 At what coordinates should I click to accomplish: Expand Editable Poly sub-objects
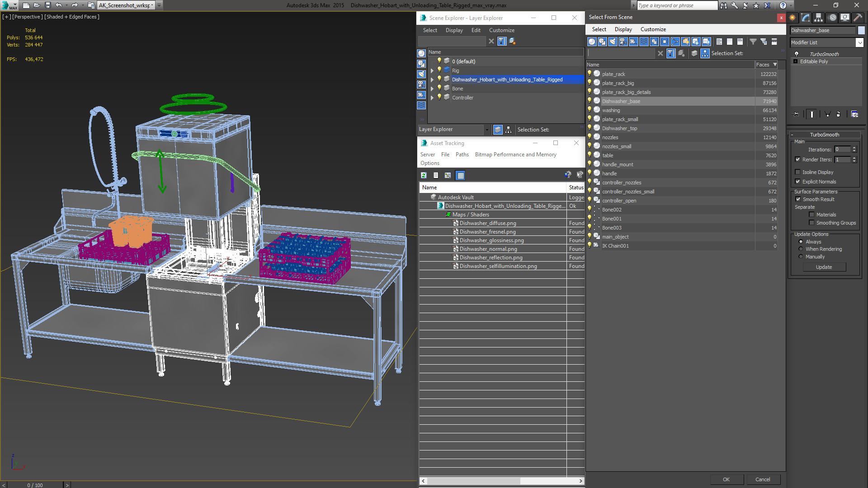coord(795,61)
